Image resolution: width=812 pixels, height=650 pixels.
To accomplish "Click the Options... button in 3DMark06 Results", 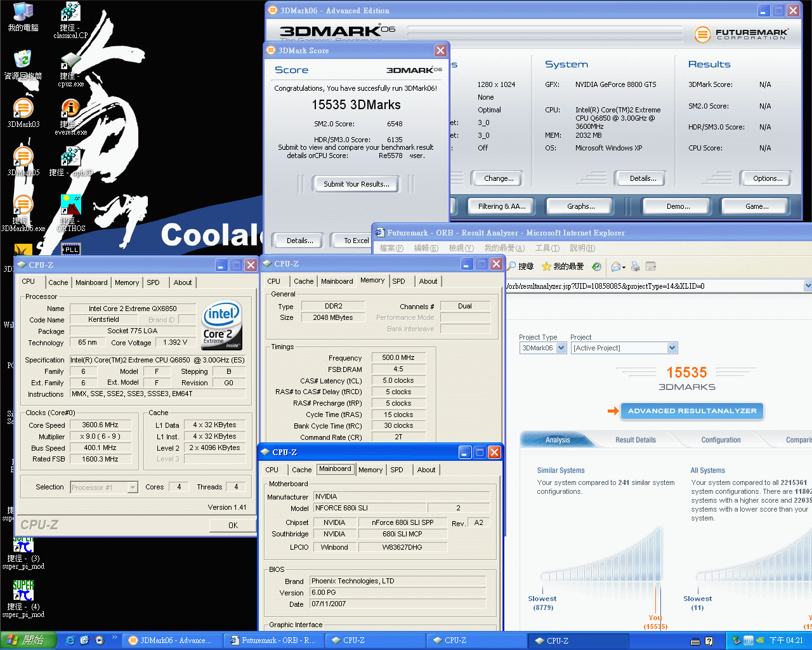I will click(x=768, y=178).
